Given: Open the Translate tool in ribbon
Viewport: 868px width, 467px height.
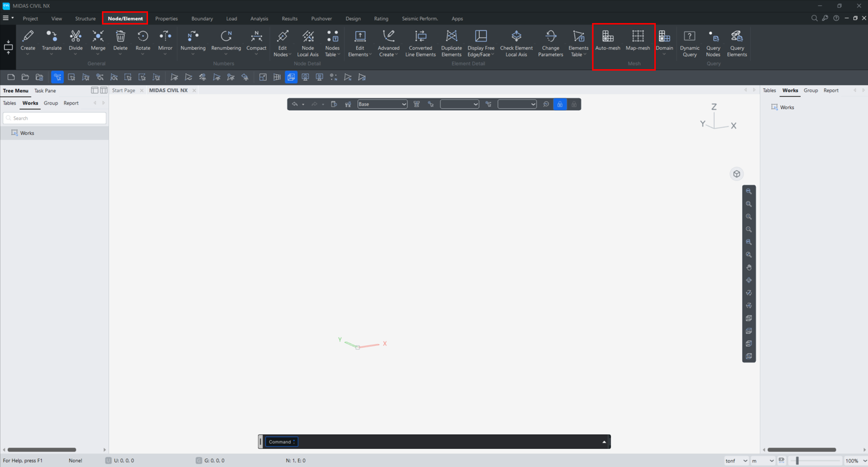Looking at the screenshot, I should pos(51,40).
